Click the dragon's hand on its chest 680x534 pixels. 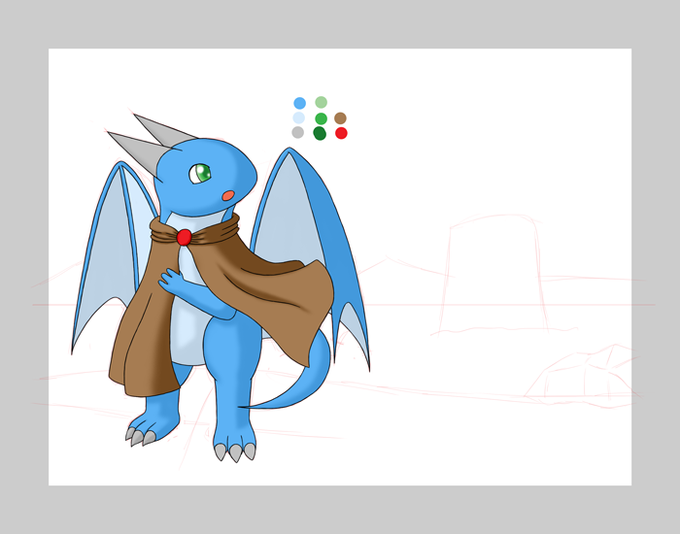pyautogui.click(x=172, y=282)
